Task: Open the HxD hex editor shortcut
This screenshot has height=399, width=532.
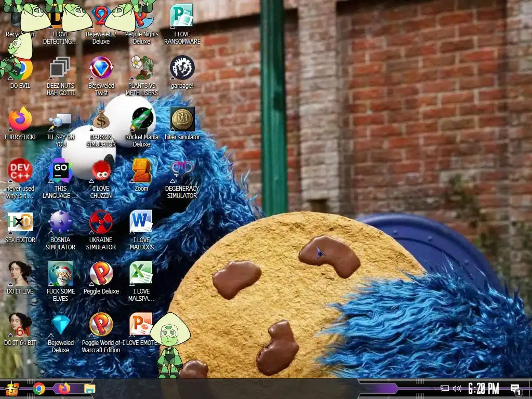Action: [x=20, y=222]
